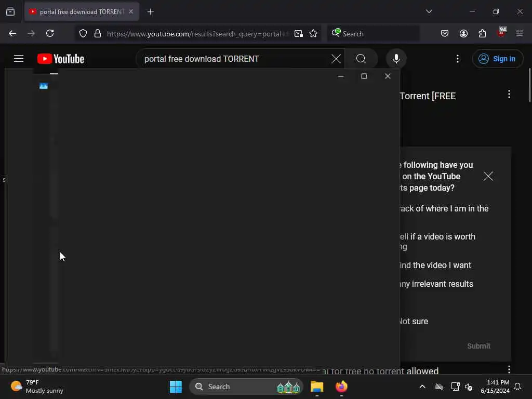
Task: Open Firefox from the taskbar
Action: click(341, 387)
